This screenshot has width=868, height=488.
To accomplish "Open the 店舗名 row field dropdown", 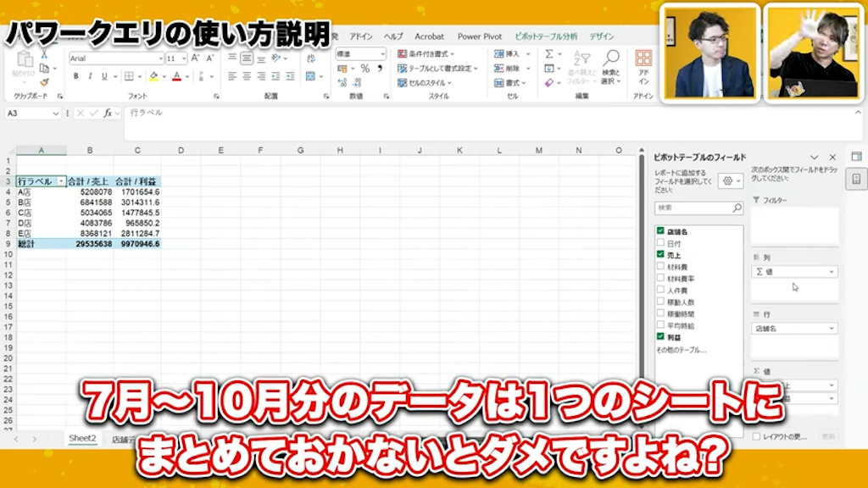I will [x=832, y=328].
